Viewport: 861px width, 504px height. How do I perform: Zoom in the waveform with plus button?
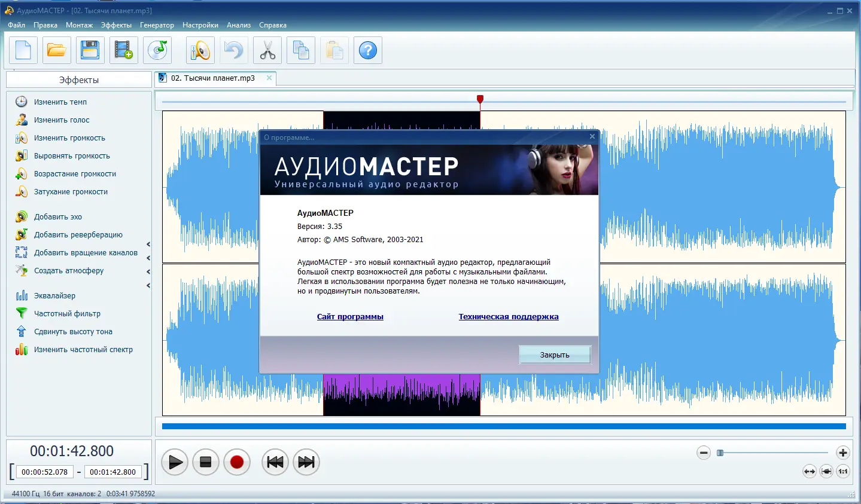[x=843, y=453]
